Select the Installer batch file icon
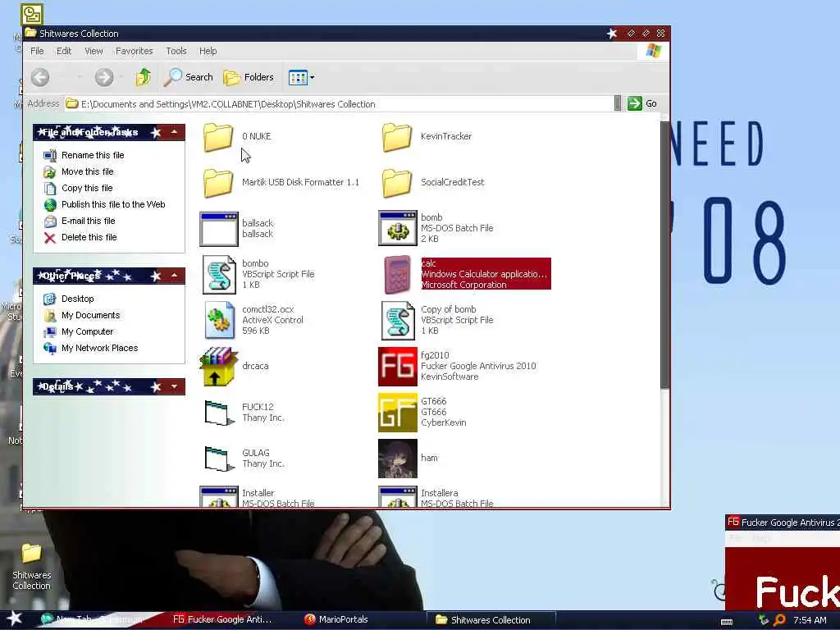This screenshot has width=840, height=630. 218,496
